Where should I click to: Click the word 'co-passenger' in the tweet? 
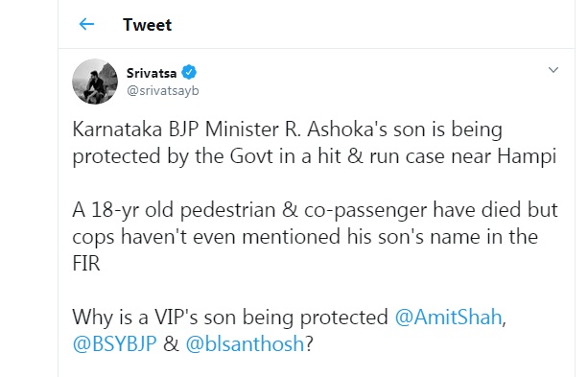[365, 210]
